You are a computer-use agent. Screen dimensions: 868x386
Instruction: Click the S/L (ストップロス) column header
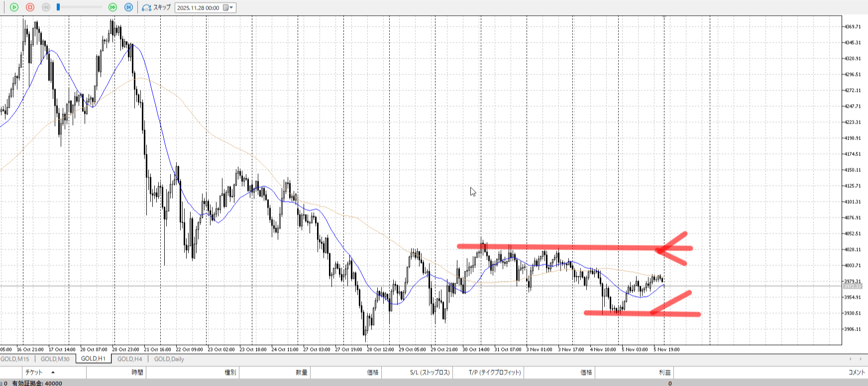[x=430, y=372]
